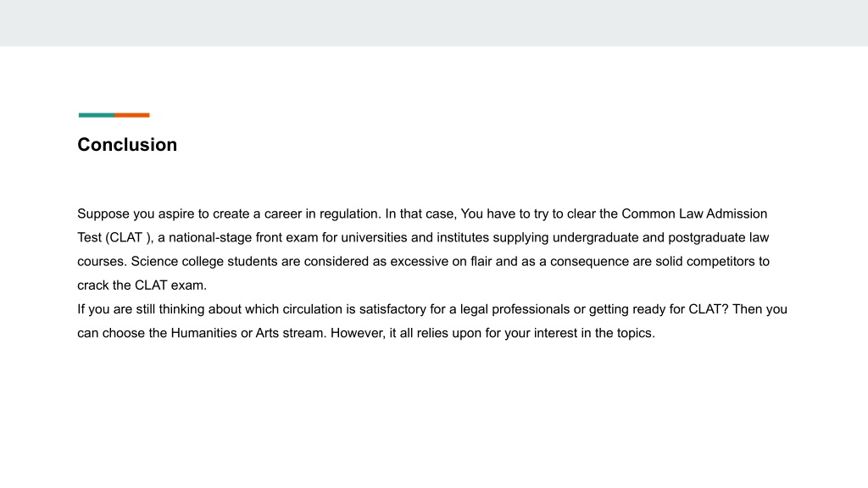
Task: Click the phrase "Common Law Admission"
Action: click(x=694, y=213)
